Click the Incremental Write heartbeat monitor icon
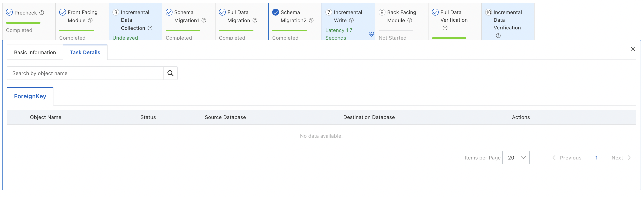The width and height of the screenshot is (644, 197). 371,34
